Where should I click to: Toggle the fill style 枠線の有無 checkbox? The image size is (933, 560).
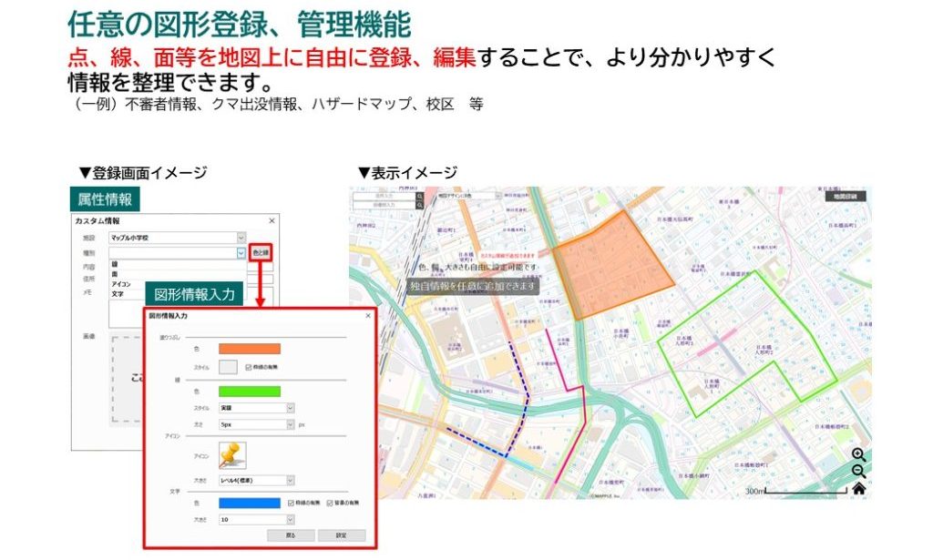[249, 367]
